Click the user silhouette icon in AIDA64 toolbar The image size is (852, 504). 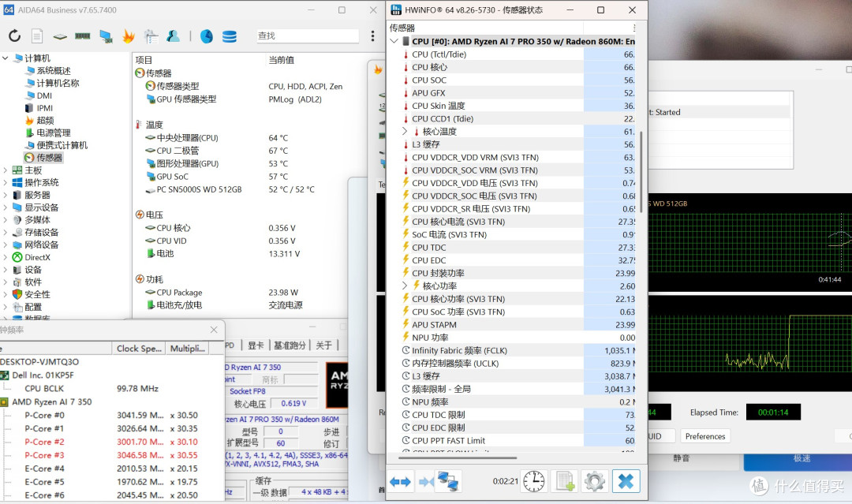coord(174,35)
